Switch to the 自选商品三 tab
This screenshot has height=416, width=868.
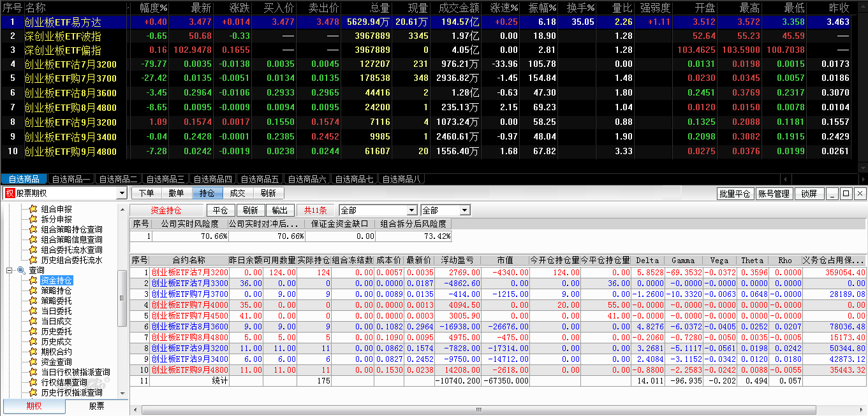[165, 179]
